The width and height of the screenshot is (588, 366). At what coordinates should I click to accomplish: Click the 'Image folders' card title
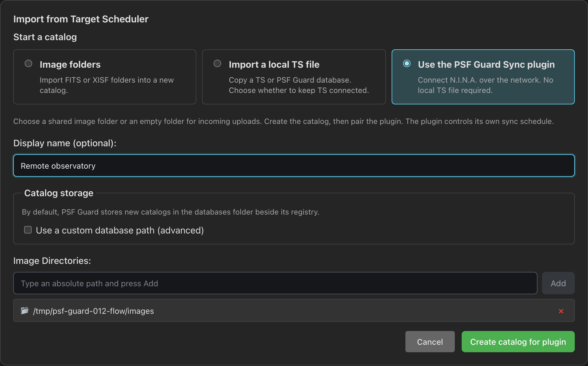[x=70, y=64]
